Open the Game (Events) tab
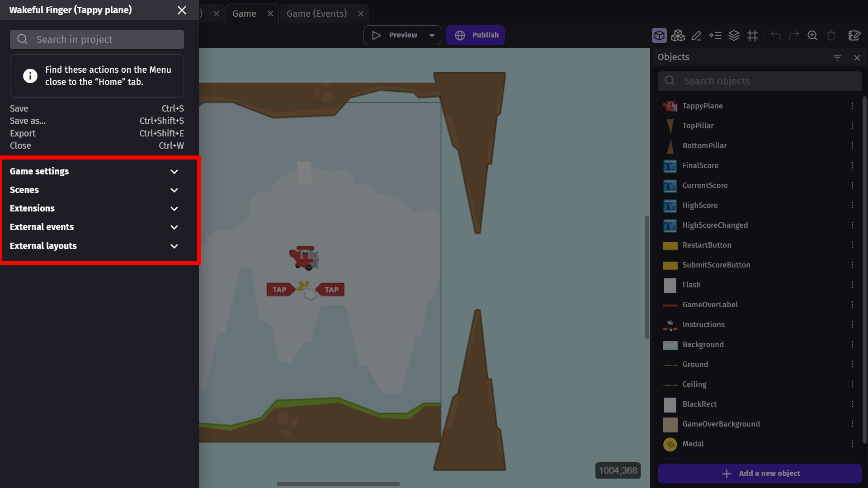 (x=316, y=13)
